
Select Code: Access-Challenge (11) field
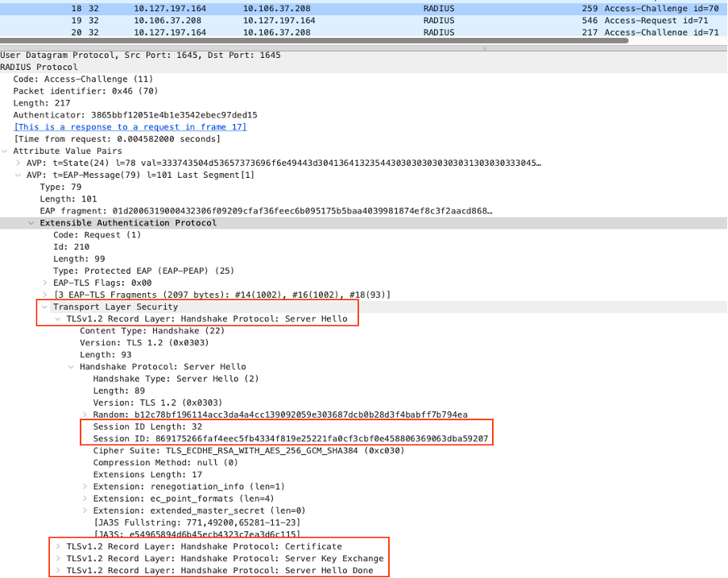click(x=83, y=79)
